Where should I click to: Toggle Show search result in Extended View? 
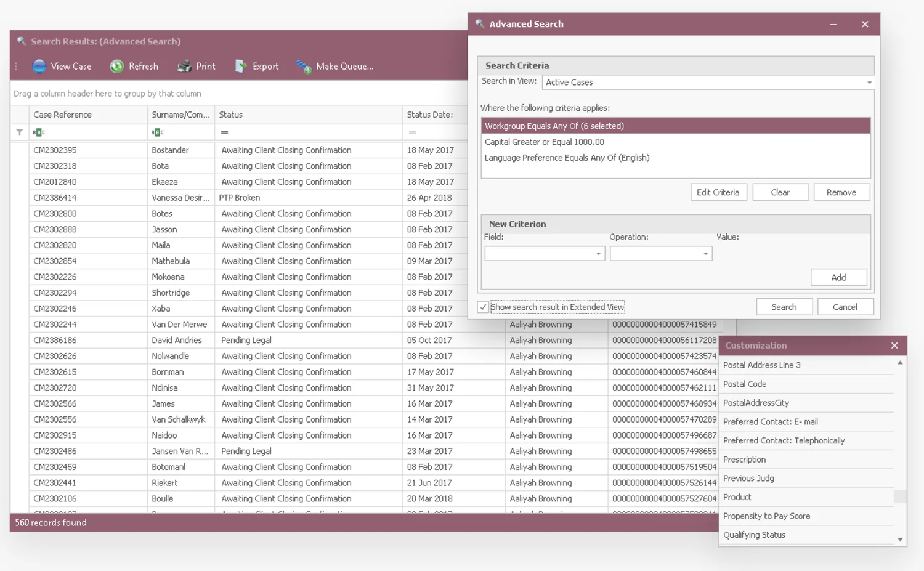pyautogui.click(x=484, y=307)
